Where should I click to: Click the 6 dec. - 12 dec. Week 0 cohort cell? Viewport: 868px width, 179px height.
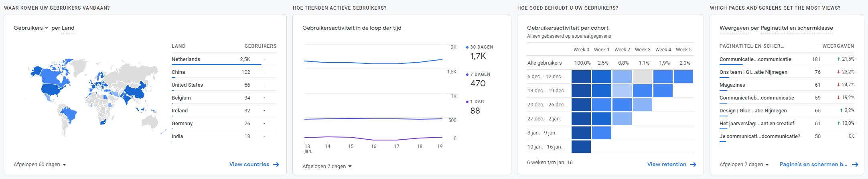pyautogui.click(x=581, y=77)
